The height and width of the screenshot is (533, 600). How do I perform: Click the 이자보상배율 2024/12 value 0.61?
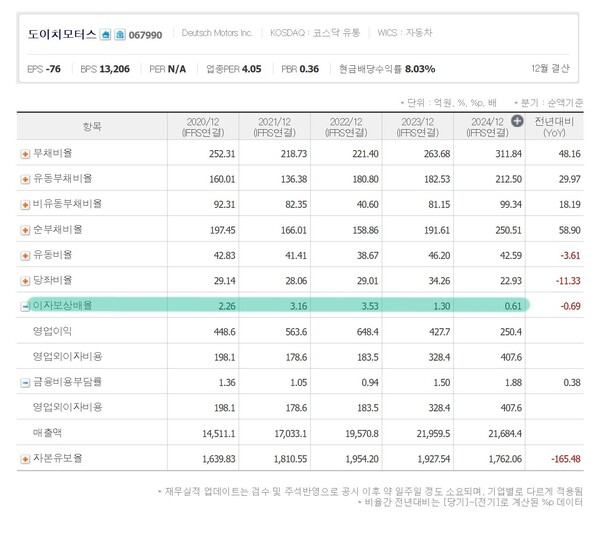coord(513,306)
